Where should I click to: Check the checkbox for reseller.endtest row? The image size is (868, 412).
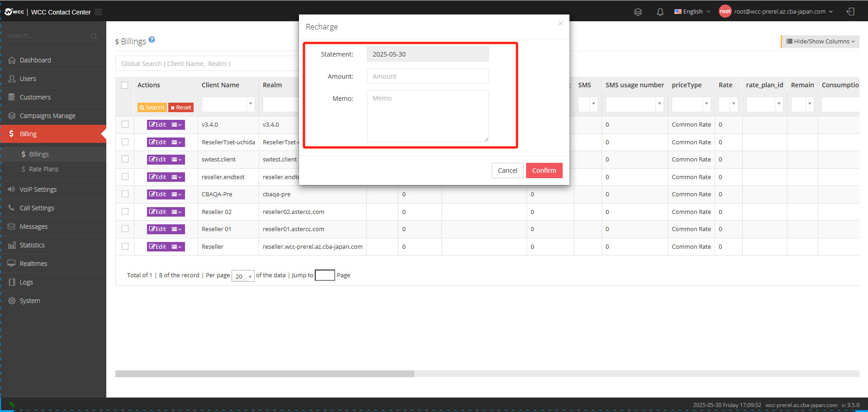click(125, 177)
